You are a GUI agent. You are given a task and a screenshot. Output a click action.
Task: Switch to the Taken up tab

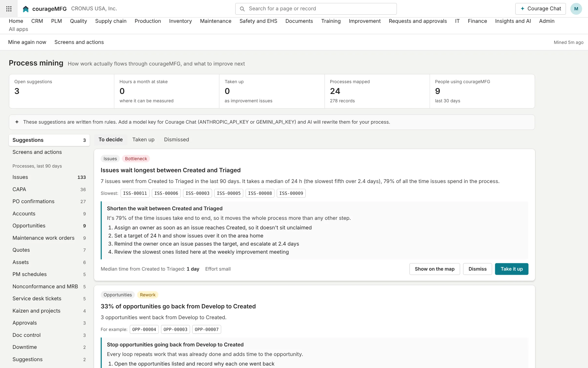point(143,140)
